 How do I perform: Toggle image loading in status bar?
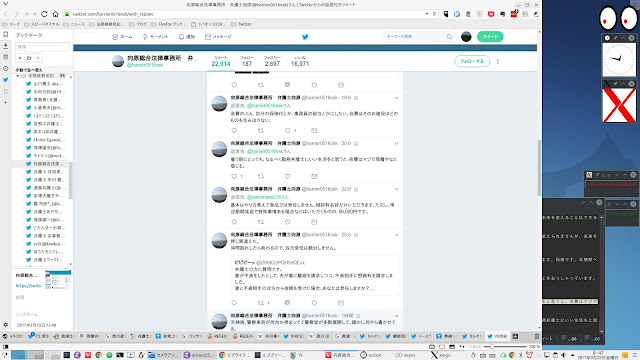(x=452, y=347)
